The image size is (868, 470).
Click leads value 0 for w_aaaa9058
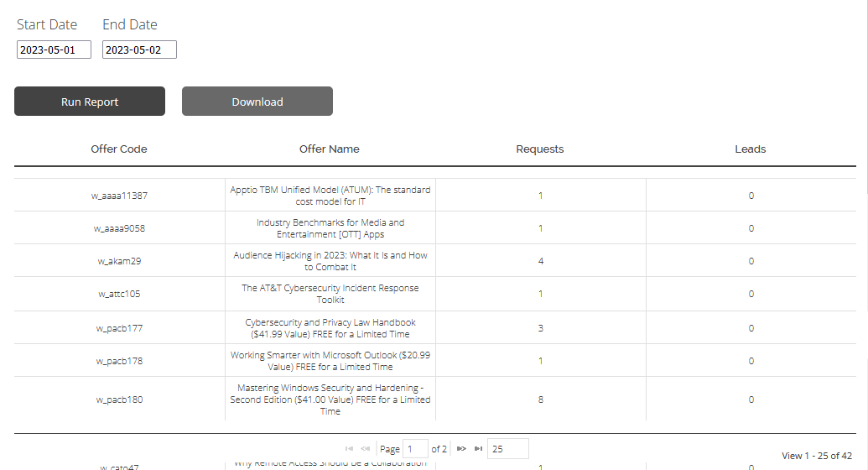(x=751, y=227)
